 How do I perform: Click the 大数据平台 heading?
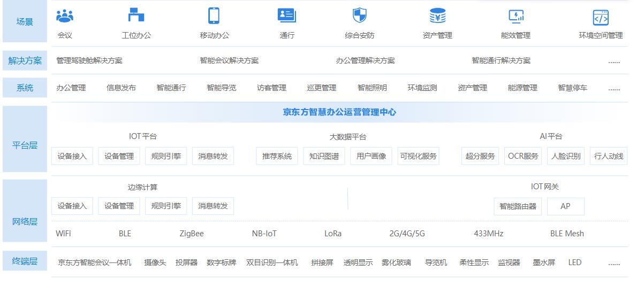tap(348, 137)
